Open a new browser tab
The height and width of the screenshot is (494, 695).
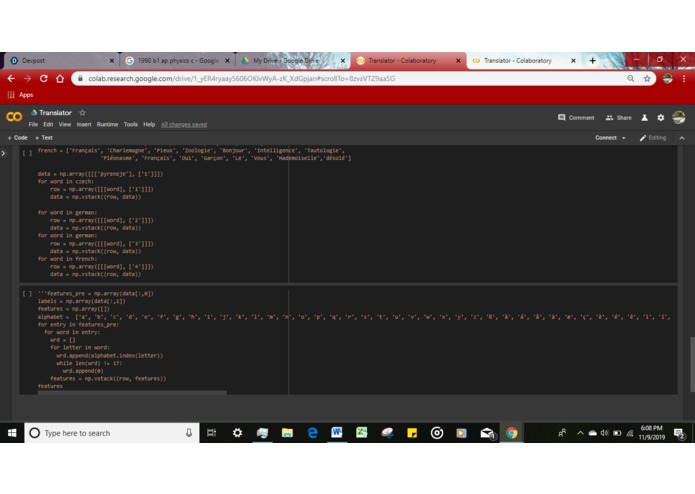(x=593, y=61)
